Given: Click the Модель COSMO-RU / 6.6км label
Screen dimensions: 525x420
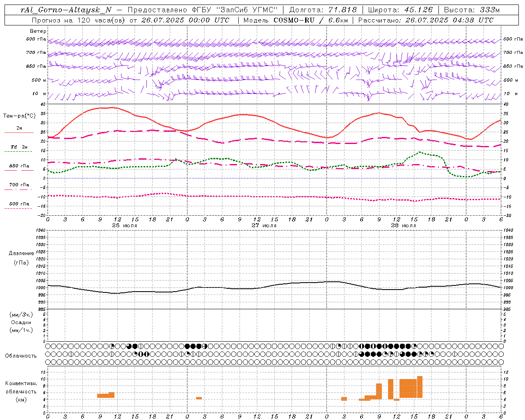Looking at the screenshot, I should (x=296, y=20).
